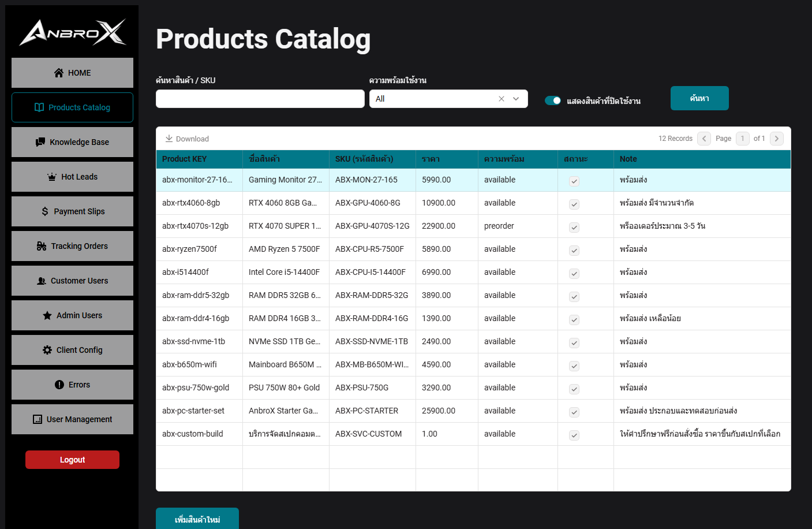812x529 pixels.
Task: Click the SKU column header
Action: click(x=372, y=159)
